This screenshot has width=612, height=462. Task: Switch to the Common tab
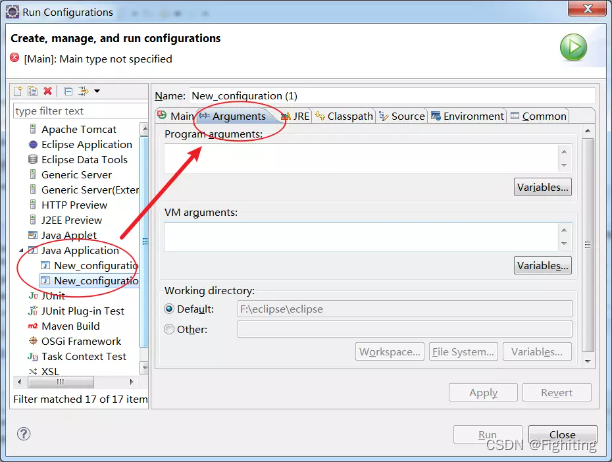pos(538,116)
